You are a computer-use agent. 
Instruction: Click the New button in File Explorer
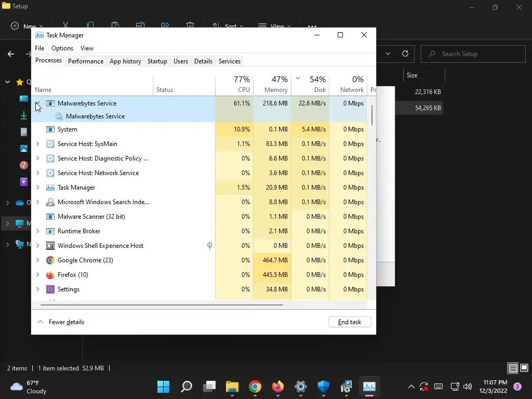(x=27, y=26)
